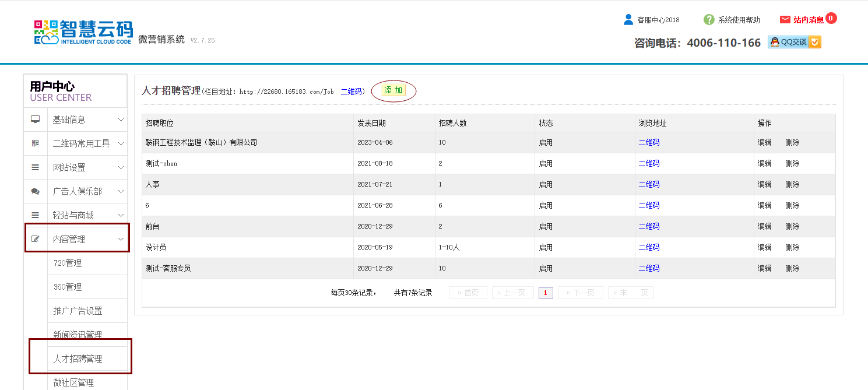
Task: Click the 添加 button
Action: (393, 90)
